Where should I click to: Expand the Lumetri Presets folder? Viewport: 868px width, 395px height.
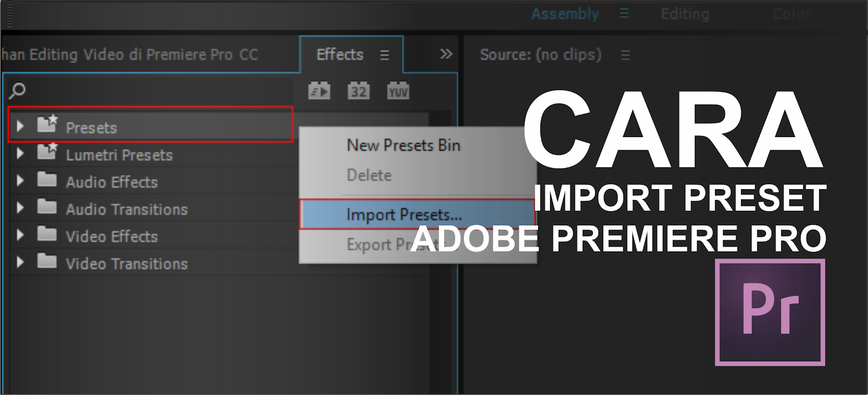[x=20, y=153]
